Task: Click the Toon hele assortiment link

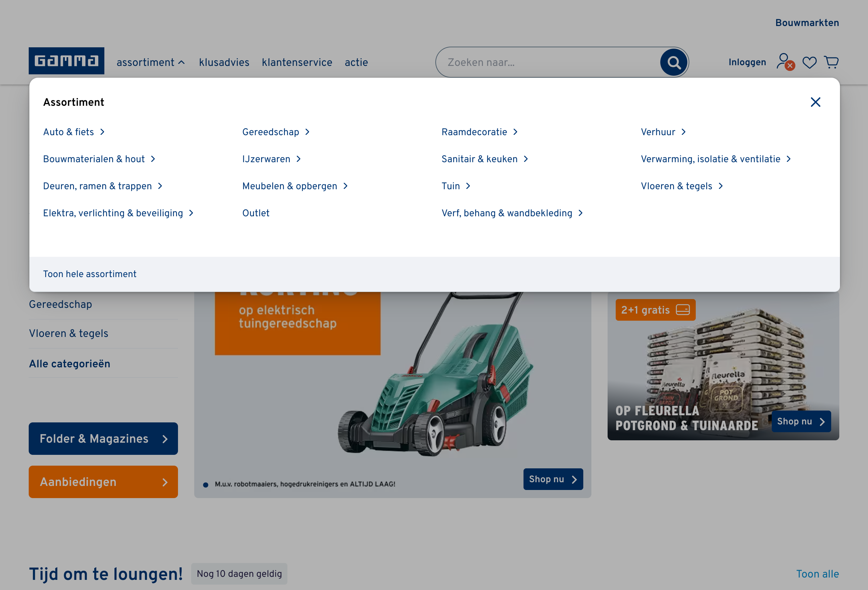Action: 90,274
